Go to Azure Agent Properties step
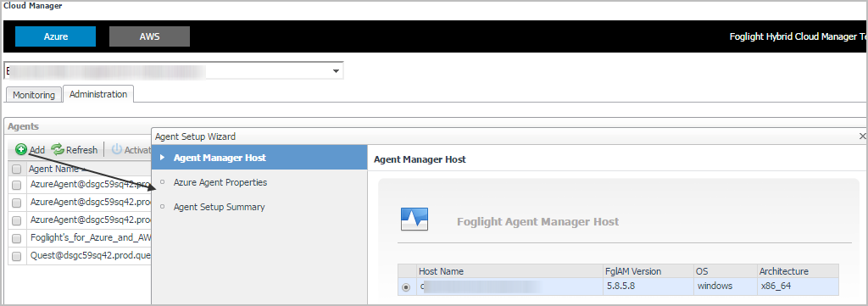 pos(220,182)
